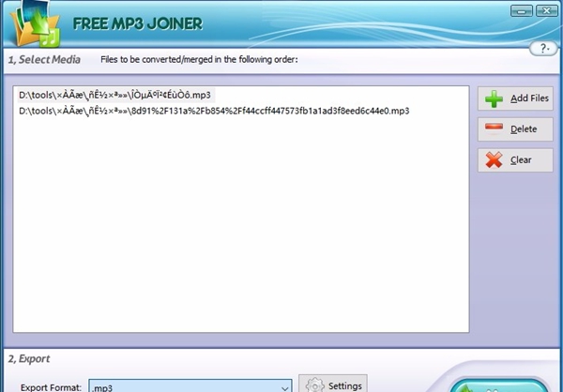Minimize the Free MP3 Joiner window
The image size is (563, 392).
[522, 10]
